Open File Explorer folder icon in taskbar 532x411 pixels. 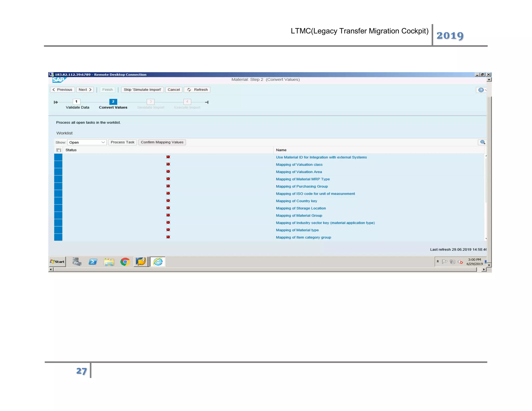[x=109, y=262]
